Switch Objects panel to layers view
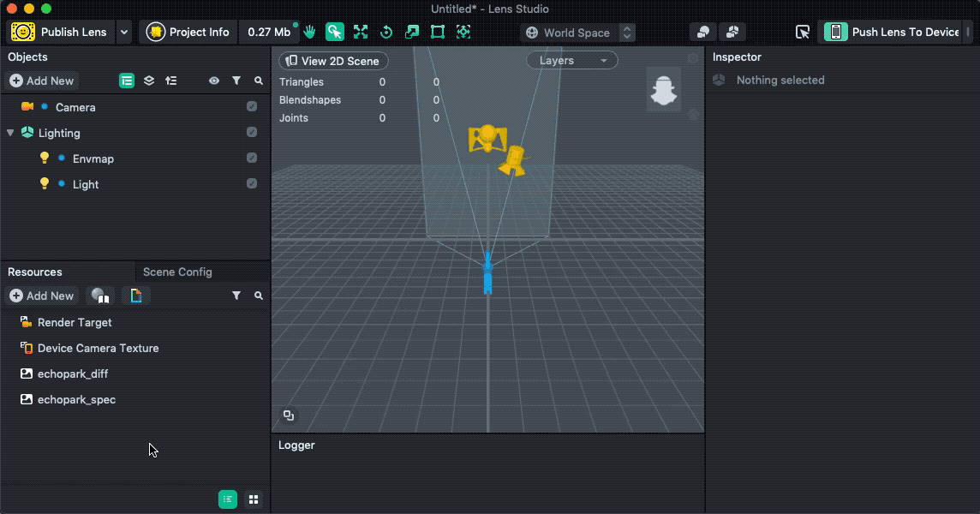The height and width of the screenshot is (514, 980). coord(149,81)
